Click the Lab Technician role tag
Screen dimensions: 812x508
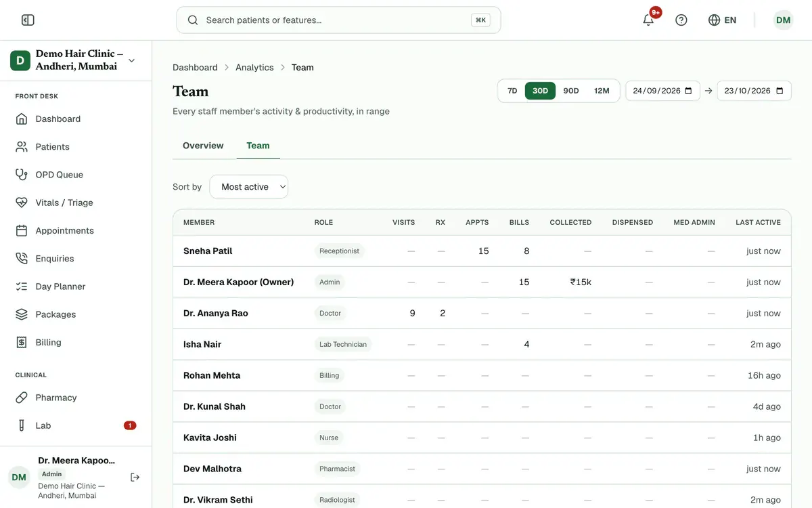point(343,344)
